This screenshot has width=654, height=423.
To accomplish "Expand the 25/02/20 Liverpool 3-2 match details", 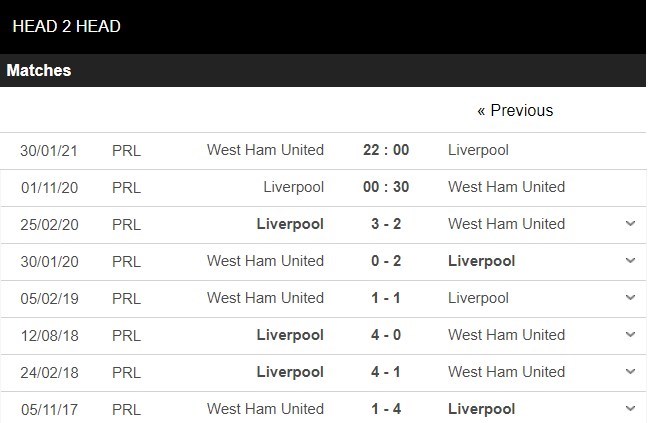I will [630, 224].
